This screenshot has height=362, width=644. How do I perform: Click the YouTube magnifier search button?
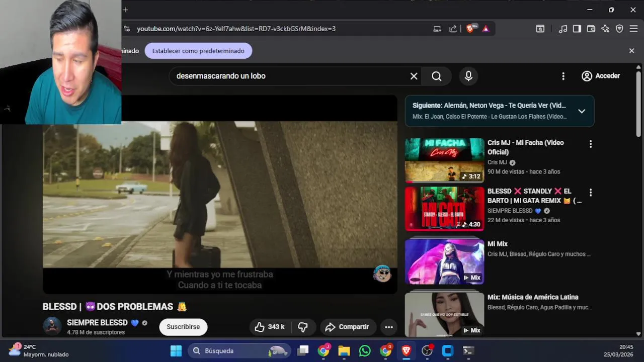tap(437, 76)
